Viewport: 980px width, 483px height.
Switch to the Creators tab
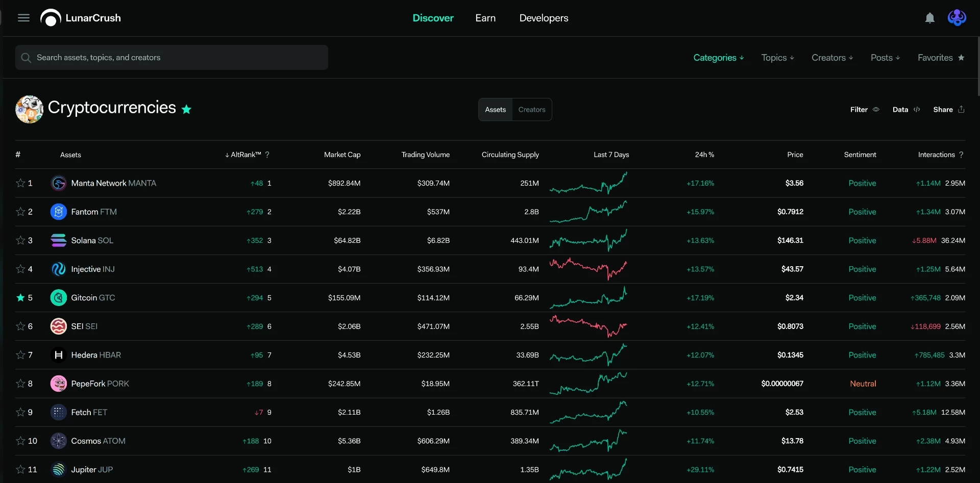tap(532, 110)
